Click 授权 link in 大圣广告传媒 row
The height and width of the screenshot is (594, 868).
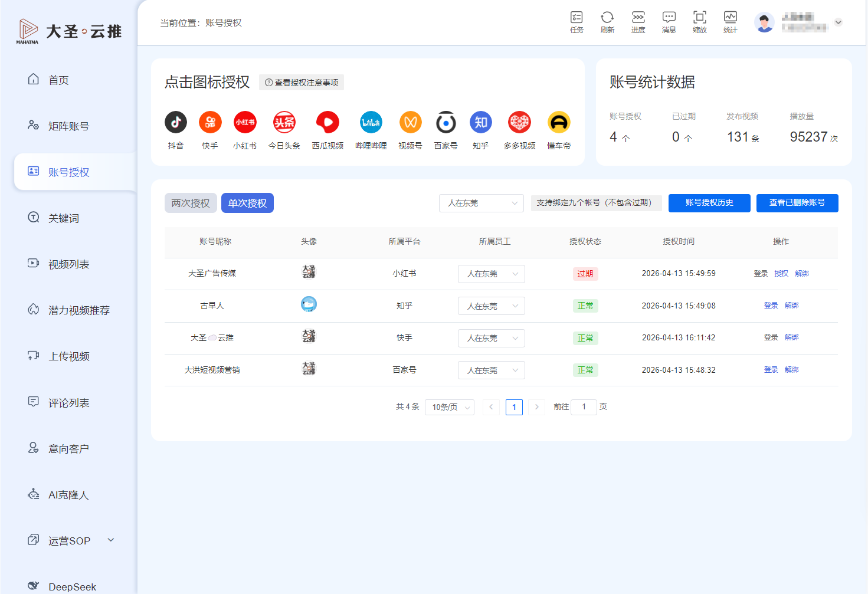781,274
